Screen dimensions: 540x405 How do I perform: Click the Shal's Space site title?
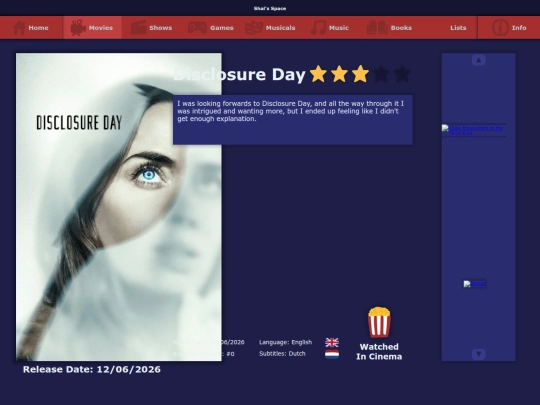[x=270, y=8]
